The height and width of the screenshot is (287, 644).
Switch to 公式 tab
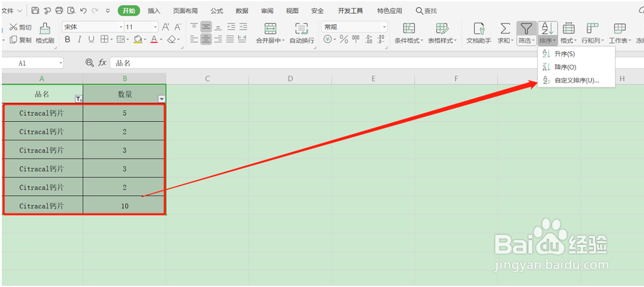tap(217, 11)
